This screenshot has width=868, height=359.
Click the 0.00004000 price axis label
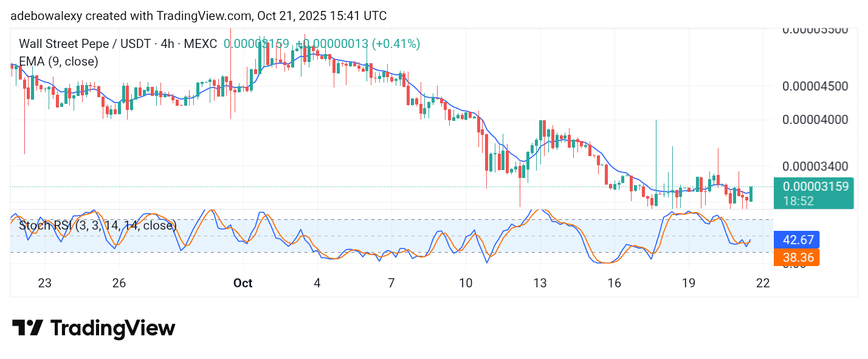(x=815, y=120)
